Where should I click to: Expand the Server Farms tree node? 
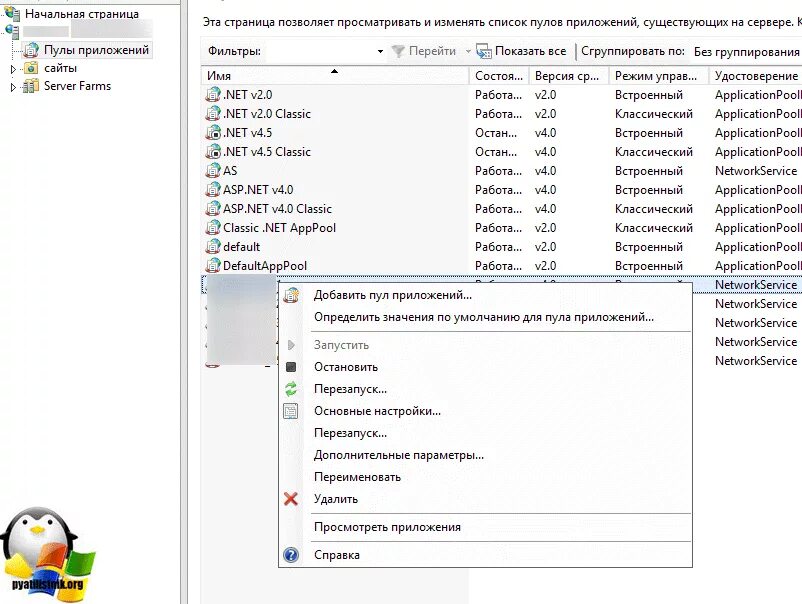pyautogui.click(x=13, y=87)
